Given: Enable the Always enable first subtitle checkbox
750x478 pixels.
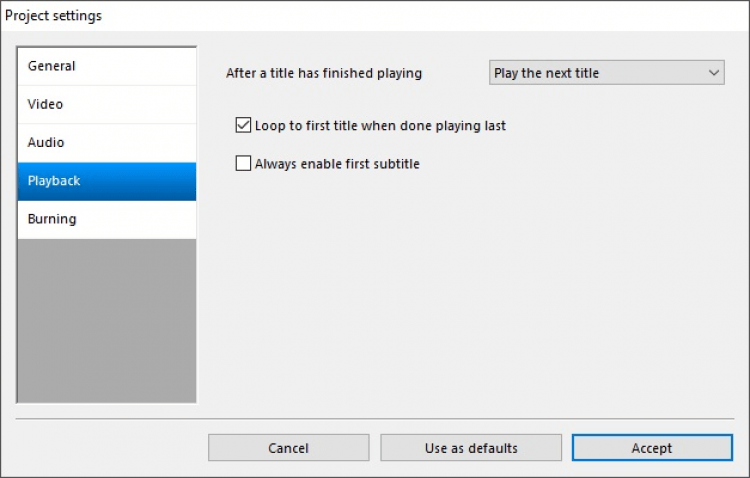Looking at the screenshot, I should click(x=243, y=164).
